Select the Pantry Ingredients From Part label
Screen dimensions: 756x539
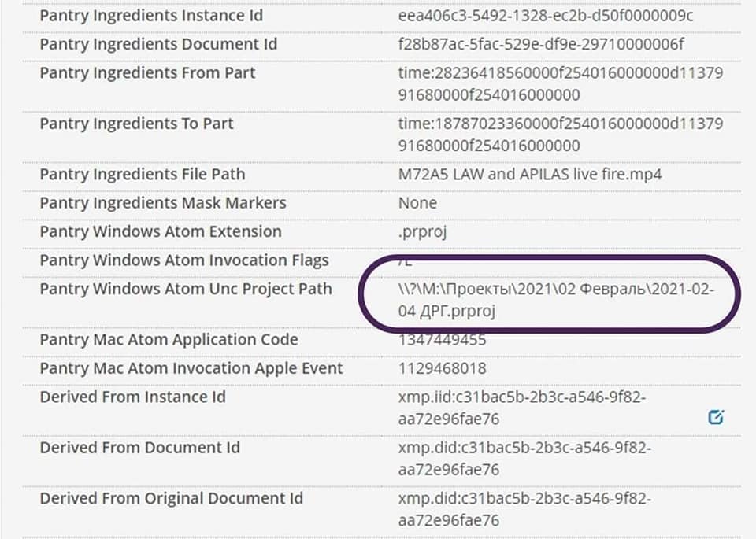click(147, 73)
